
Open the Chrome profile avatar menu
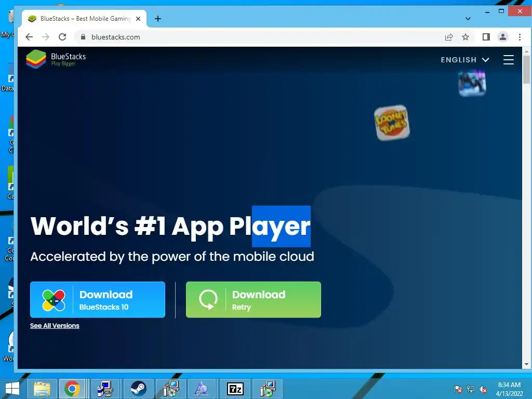coord(503,37)
